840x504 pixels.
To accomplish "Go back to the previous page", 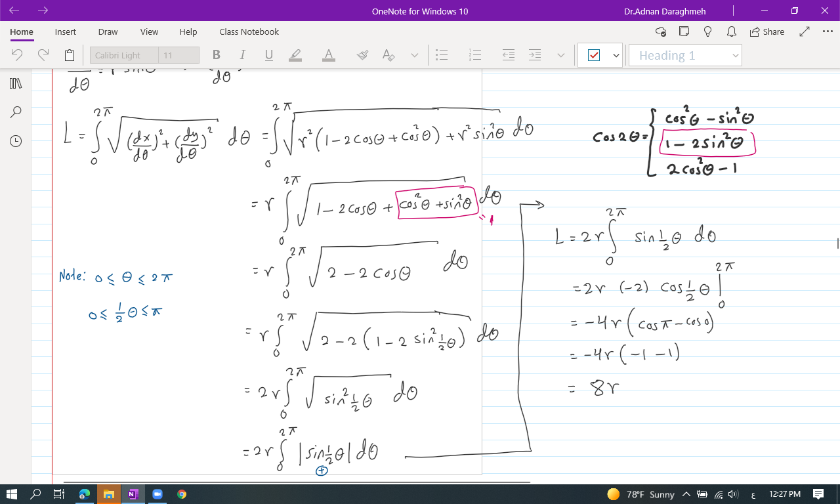I will pyautogui.click(x=15, y=10).
